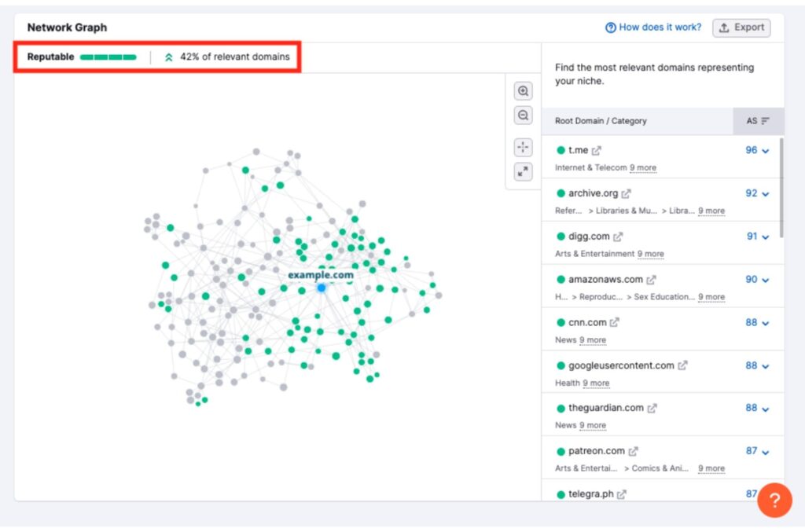The width and height of the screenshot is (805, 532).
Task: Select the zoom-in tool on the graph
Action: [x=524, y=90]
